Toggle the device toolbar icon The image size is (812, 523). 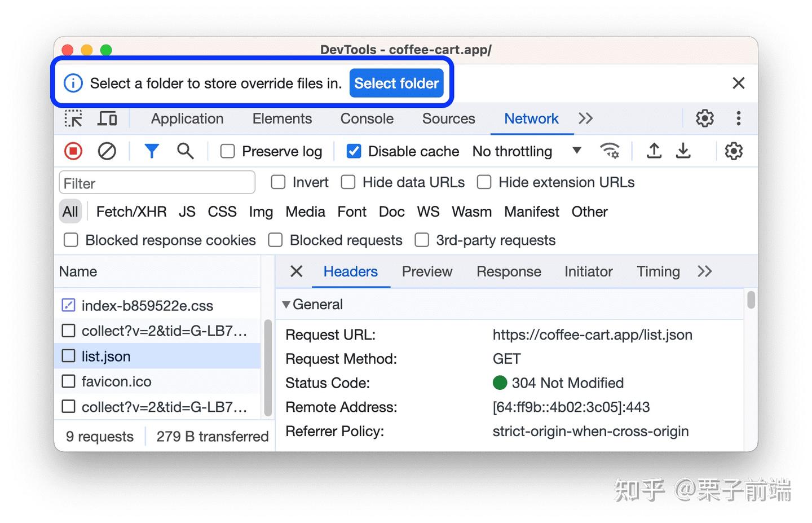point(107,118)
